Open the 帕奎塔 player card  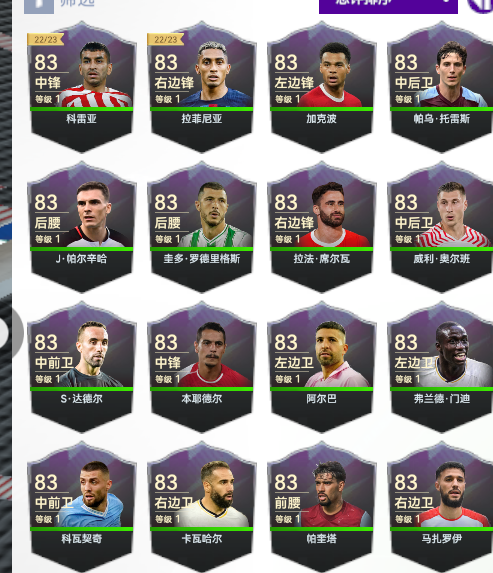tap(322, 507)
